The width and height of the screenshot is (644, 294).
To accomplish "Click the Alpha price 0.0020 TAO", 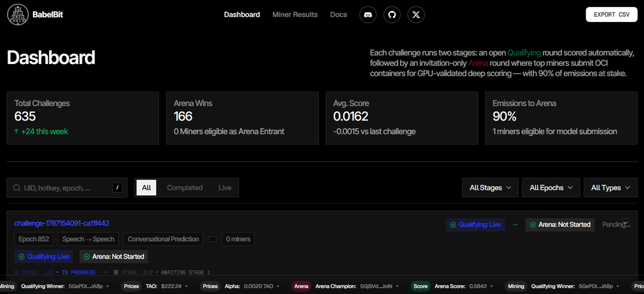I will click(x=260, y=286).
